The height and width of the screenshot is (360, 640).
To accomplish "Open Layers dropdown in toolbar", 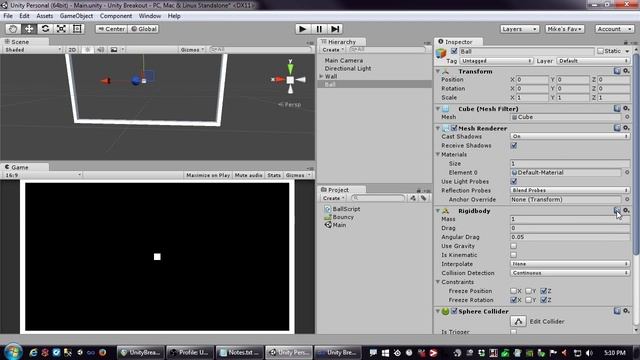I will (x=519, y=29).
